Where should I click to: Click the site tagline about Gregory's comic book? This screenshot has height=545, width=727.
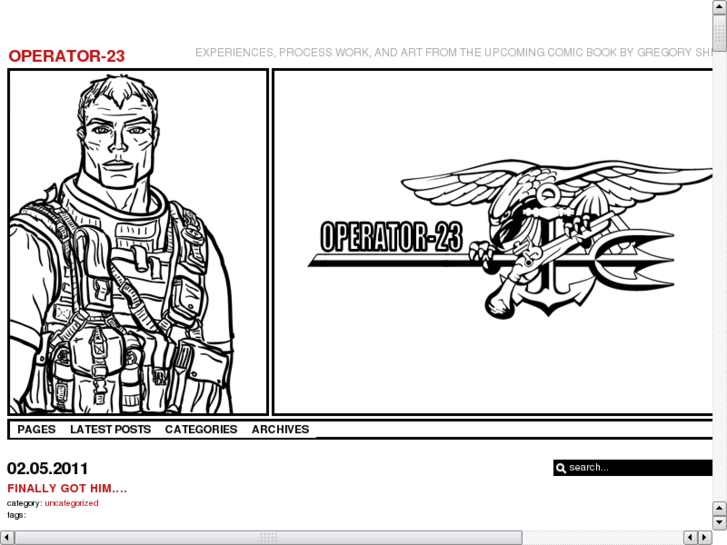coord(453,52)
